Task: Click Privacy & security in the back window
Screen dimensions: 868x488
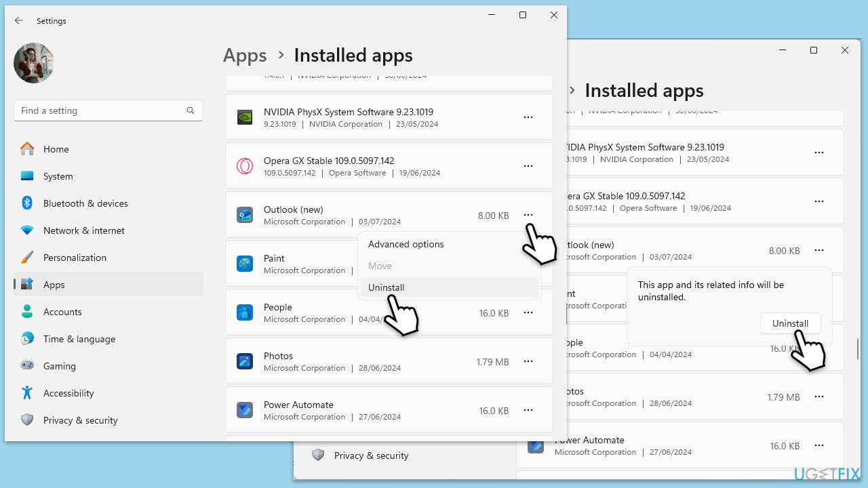Action: tap(372, 455)
